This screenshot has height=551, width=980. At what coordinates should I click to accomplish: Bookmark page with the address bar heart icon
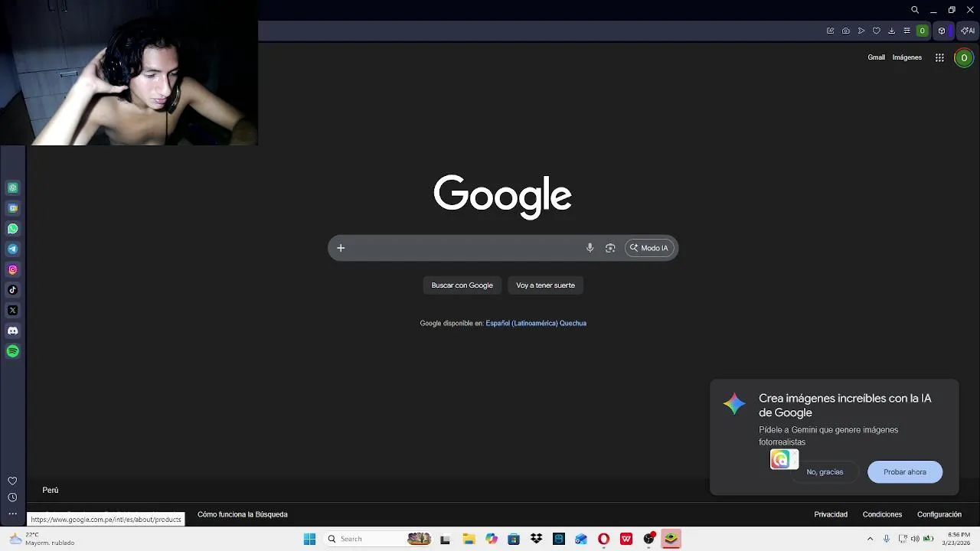(877, 31)
